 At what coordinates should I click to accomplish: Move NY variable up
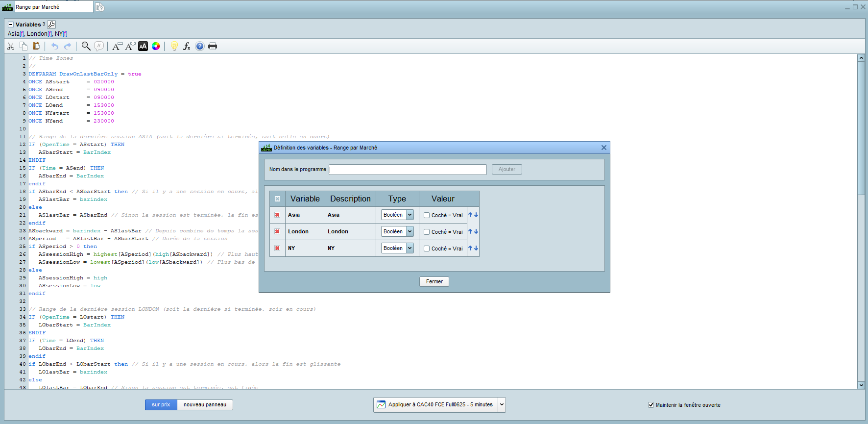click(x=470, y=248)
